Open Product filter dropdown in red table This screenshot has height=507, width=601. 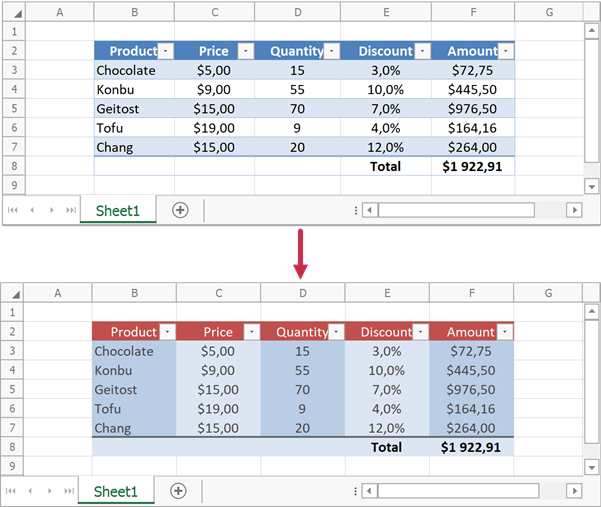coord(167,332)
